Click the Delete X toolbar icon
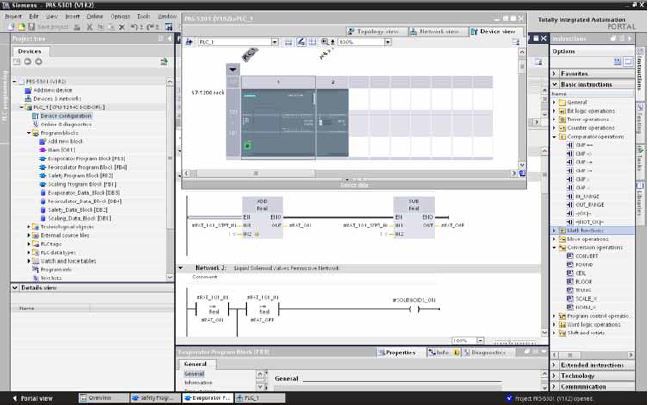Image resolution: width=648 pixels, height=405 pixels. (122, 27)
